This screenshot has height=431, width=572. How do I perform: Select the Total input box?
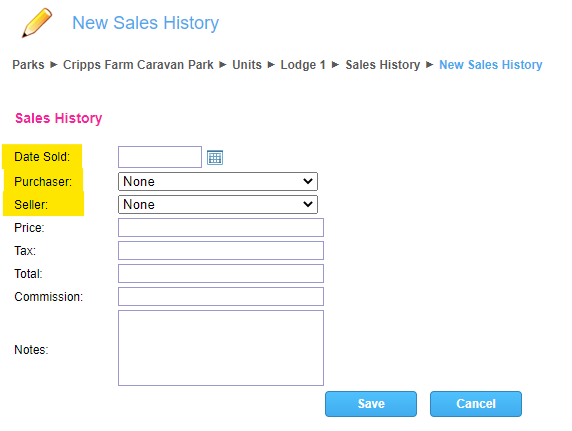click(221, 273)
